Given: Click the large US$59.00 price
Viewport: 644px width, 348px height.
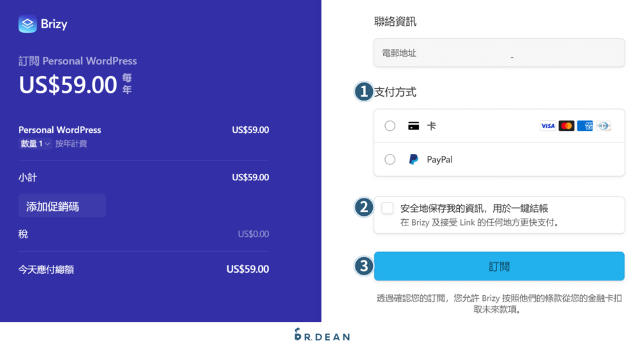Looking at the screenshot, I should pyautogui.click(x=68, y=84).
